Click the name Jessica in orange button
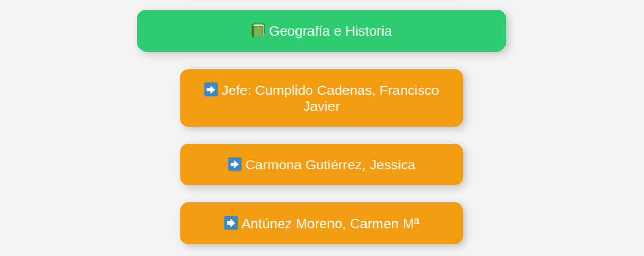Image resolution: width=644 pixels, height=256 pixels. [392, 165]
